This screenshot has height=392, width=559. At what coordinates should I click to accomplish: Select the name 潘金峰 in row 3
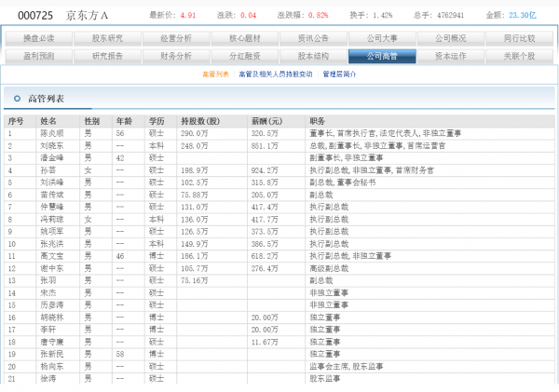click(x=52, y=158)
